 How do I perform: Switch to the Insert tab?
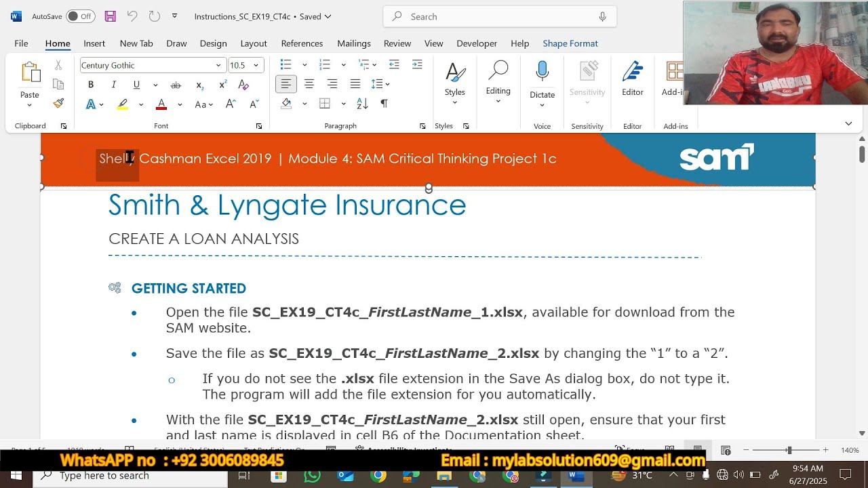tap(94, 43)
